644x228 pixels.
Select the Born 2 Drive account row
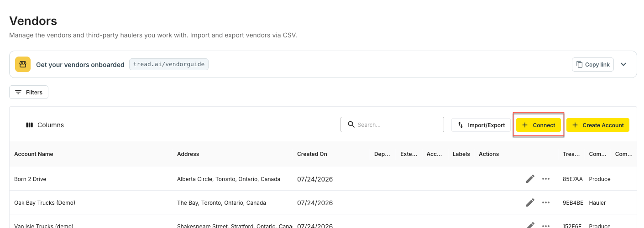click(x=323, y=179)
